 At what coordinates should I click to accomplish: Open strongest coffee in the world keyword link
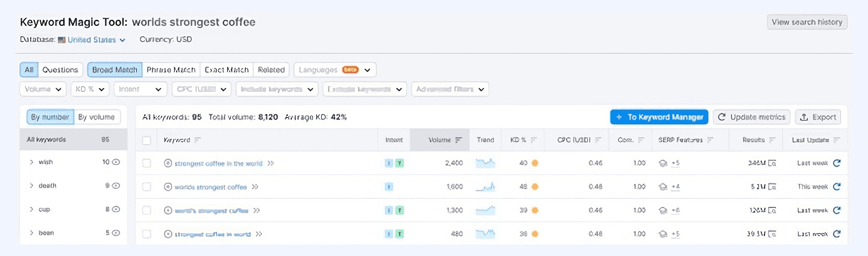[x=218, y=163]
